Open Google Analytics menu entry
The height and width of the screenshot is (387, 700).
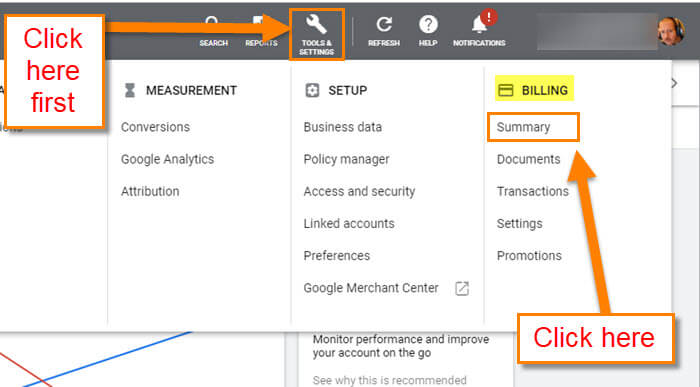click(x=167, y=159)
